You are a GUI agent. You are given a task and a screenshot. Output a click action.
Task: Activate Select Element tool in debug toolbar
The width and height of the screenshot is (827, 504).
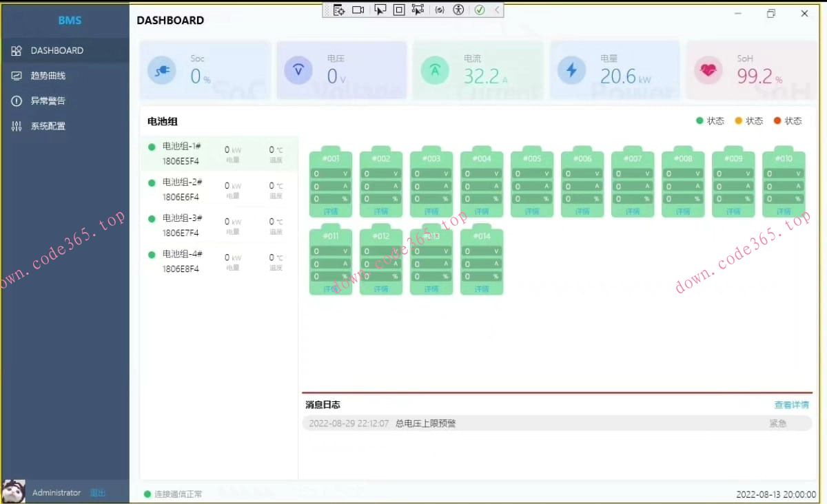[x=380, y=10]
